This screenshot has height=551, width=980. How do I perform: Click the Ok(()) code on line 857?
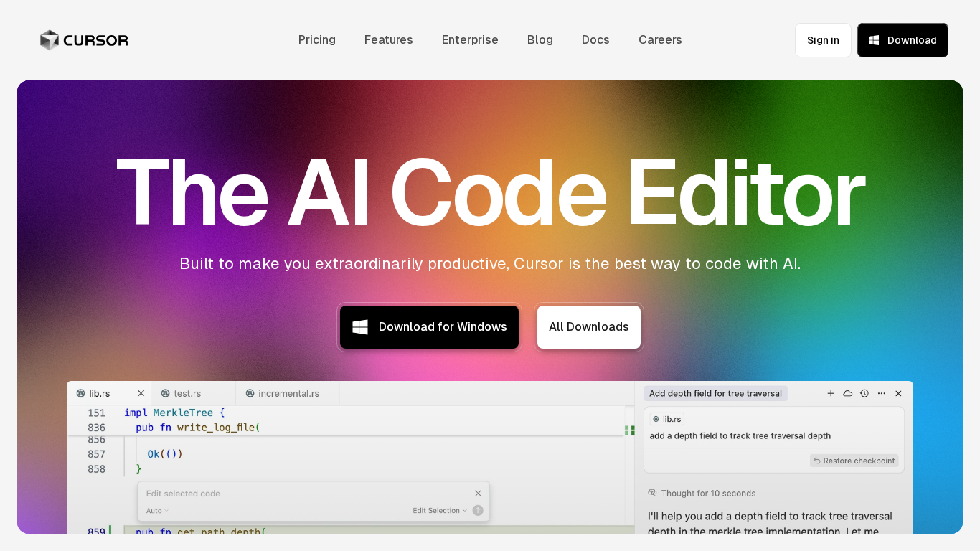pos(165,454)
